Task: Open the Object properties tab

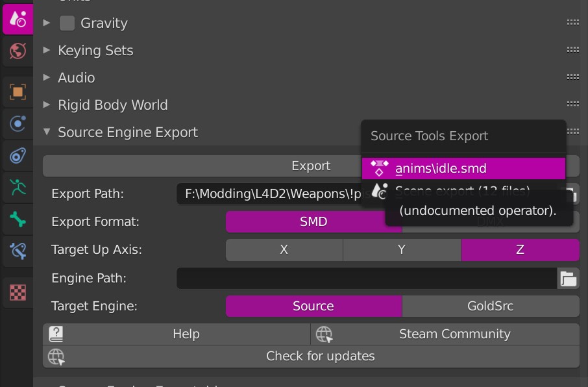Action: click(x=18, y=92)
